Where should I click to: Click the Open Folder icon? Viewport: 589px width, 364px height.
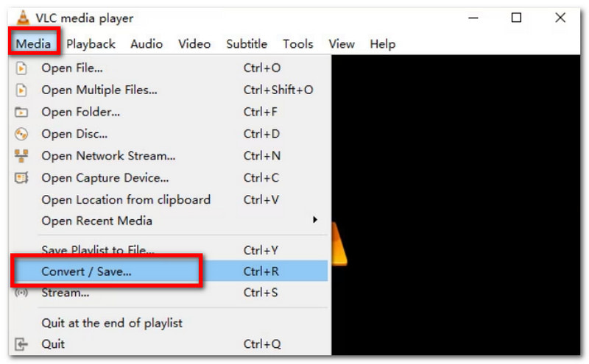click(x=21, y=112)
